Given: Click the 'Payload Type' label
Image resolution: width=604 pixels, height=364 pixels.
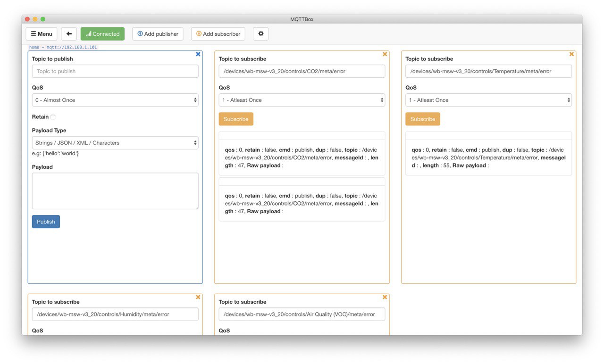Looking at the screenshot, I should coord(49,131).
